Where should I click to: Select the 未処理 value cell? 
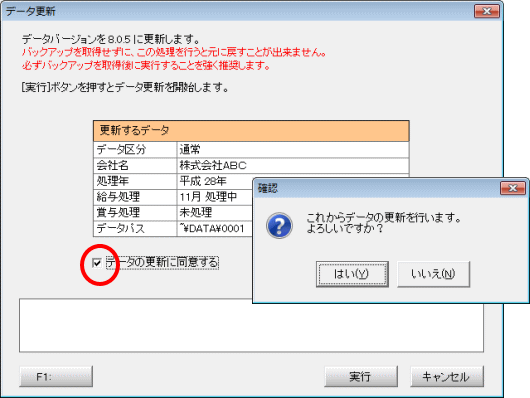coord(215,213)
